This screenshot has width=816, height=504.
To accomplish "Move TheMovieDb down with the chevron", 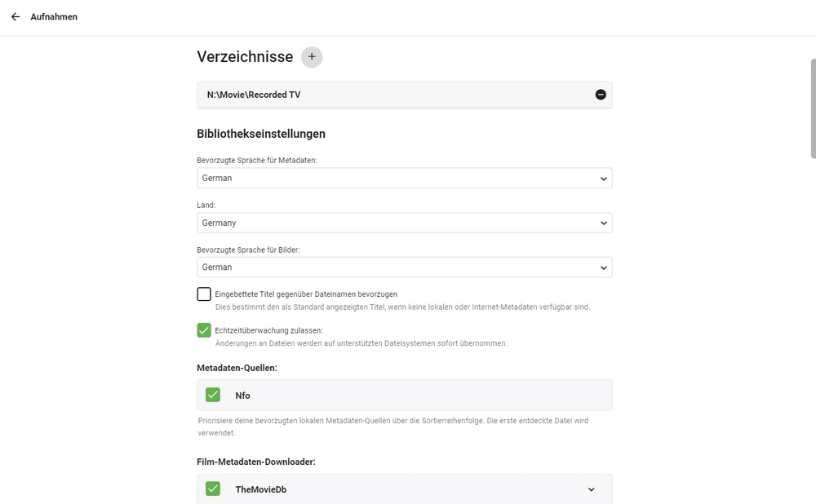I will 592,489.
